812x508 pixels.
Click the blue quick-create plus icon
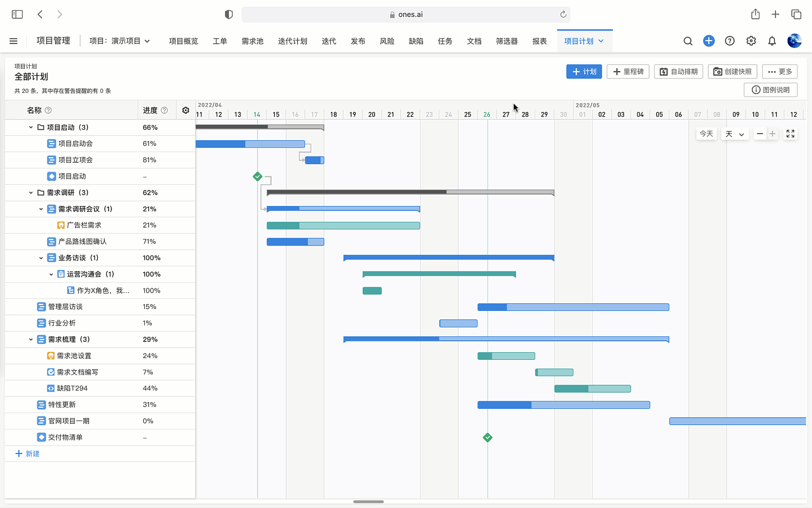tap(709, 41)
